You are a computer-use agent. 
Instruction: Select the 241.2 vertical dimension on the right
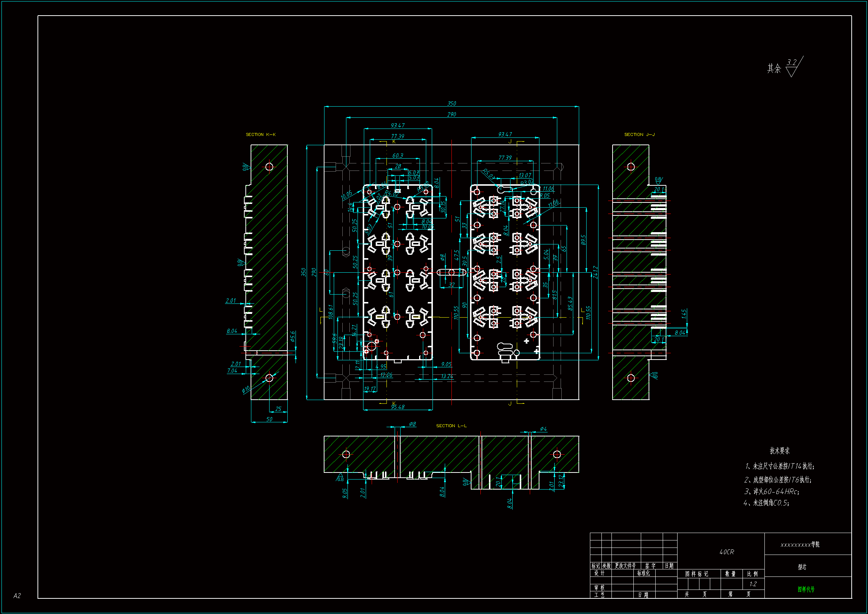coord(596,272)
